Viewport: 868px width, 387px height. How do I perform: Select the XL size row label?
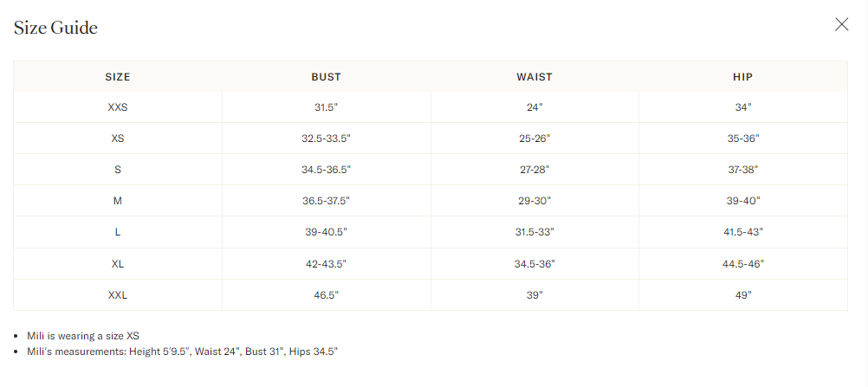[x=118, y=263]
